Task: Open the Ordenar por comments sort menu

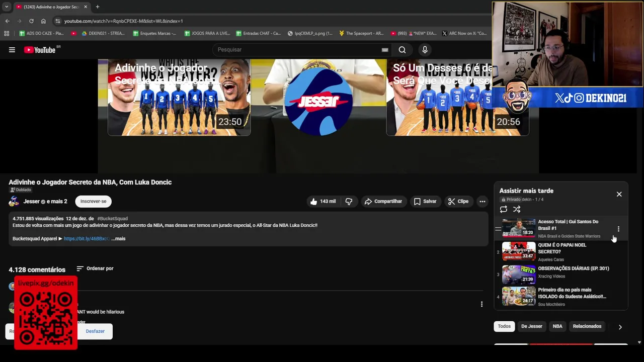Action: (x=95, y=268)
